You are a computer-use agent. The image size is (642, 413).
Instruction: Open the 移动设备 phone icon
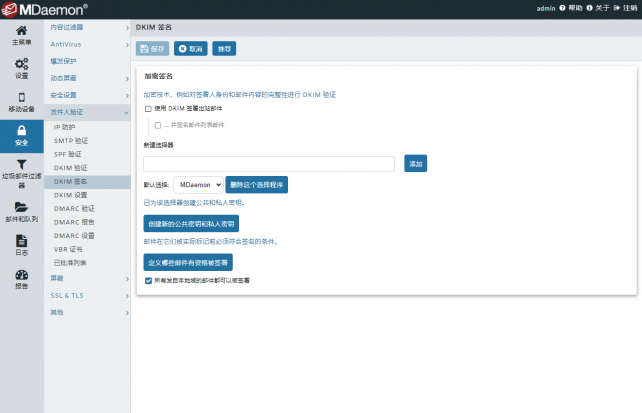click(22, 97)
